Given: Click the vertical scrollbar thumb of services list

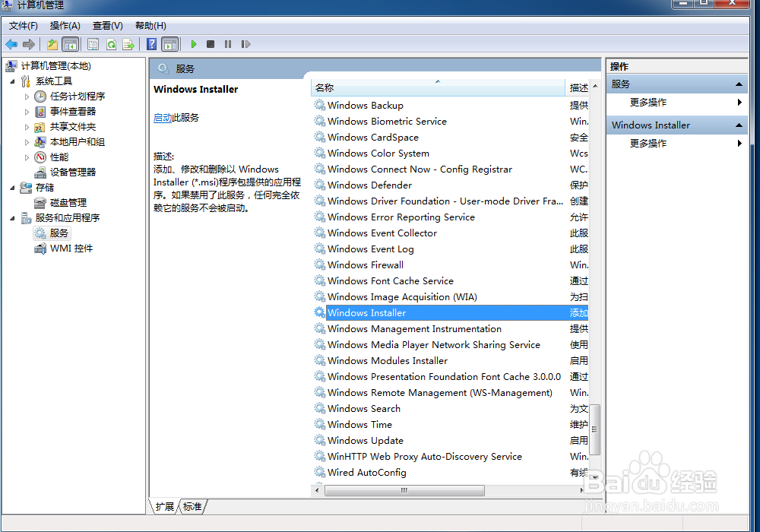Looking at the screenshot, I should click(595, 429).
